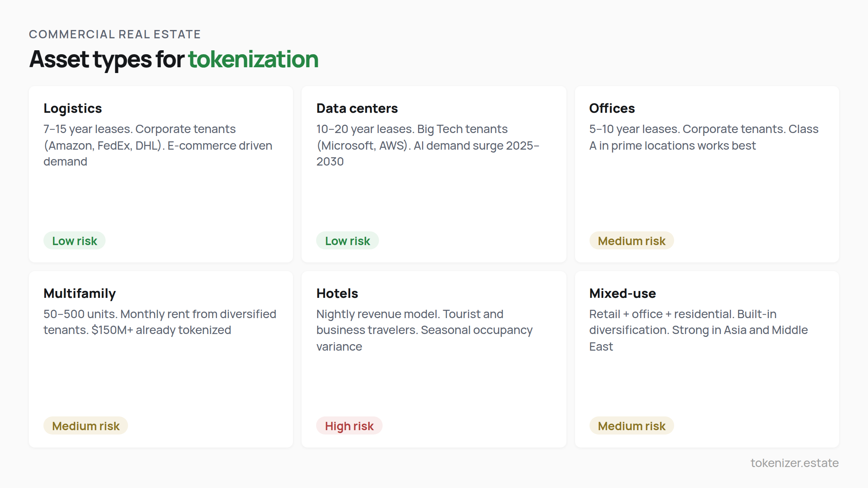Click the Asset types for tokenization heading

pos(174,59)
